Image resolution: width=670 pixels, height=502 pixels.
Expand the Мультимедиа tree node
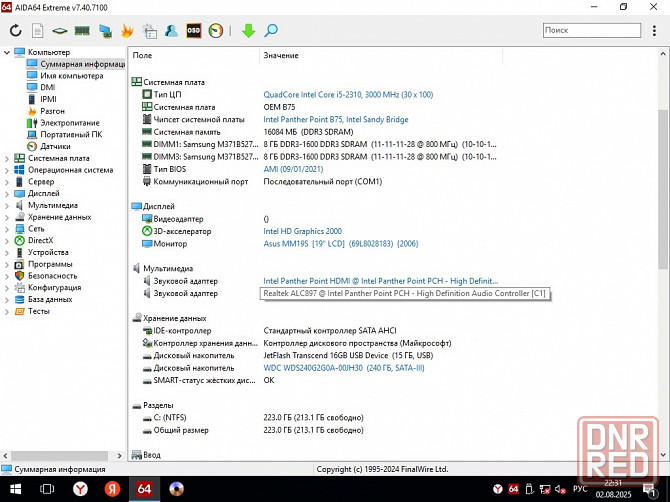6,205
